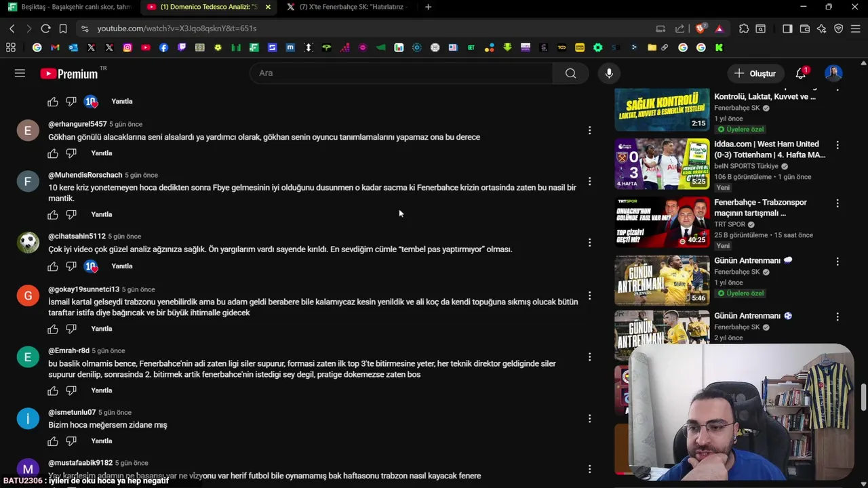Open the YouTube bookmark in the bookmarks bar
This screenshot has width=868, height=488.
[146, 47]
